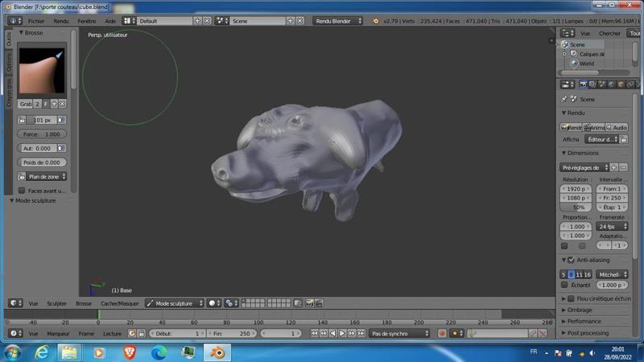The width and height of the screenshot is (644, 362).
Task: Open the Brosse menu in 3D view header
Action: 84,304
